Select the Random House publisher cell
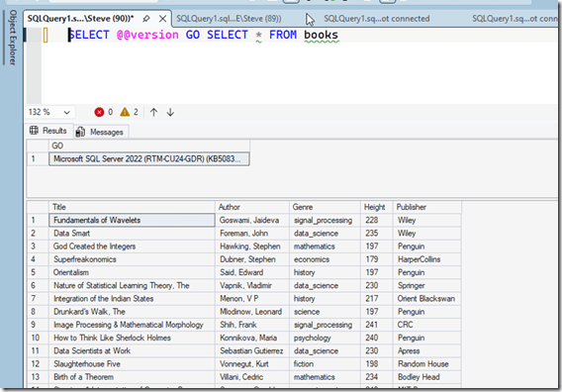 427,364
